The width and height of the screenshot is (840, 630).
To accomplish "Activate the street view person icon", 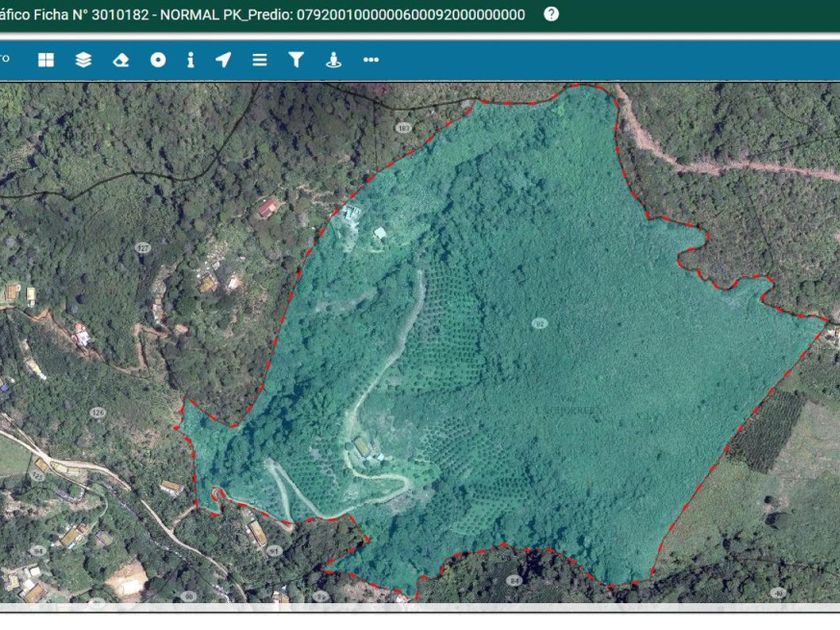I will point(334,60).
